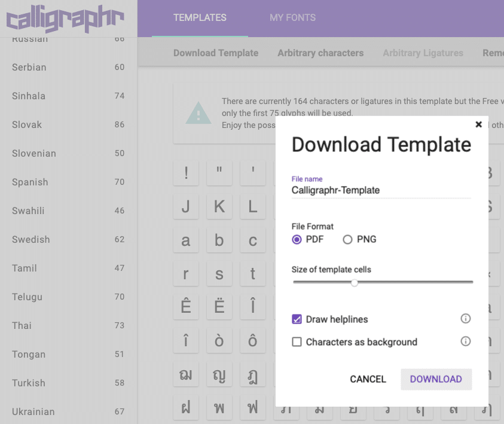The width and height of the screenshot is (504, 424).
Task: Select the exclamation mark glyph tile
Action: point(186,173)
